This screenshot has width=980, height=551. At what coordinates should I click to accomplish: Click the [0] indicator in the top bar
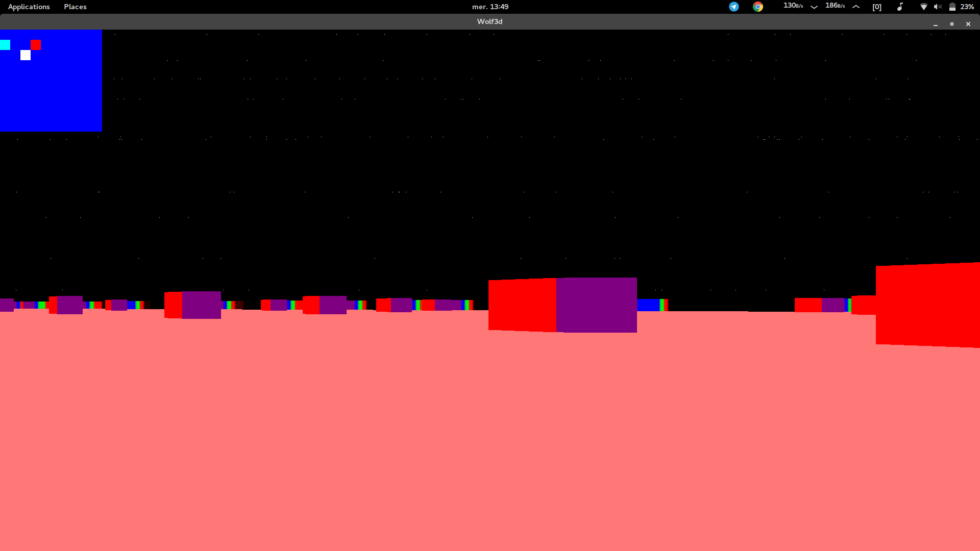pos(877,7)
